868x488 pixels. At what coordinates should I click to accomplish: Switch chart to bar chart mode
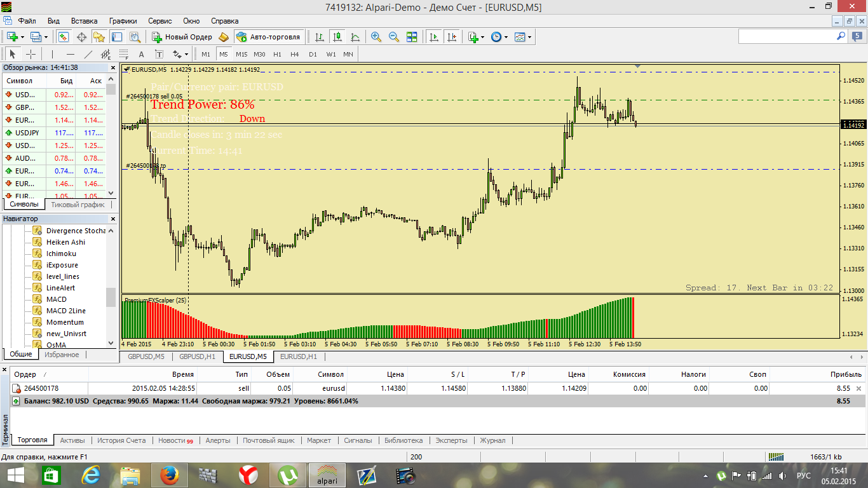320,37
